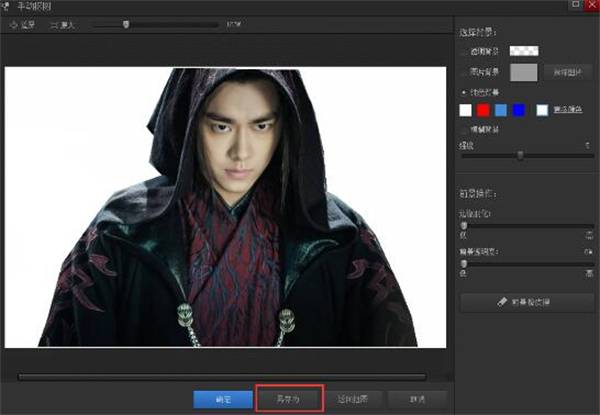The image size is (600, 415).
Task: Choose the white color swatch
Action: coord(465,110)
